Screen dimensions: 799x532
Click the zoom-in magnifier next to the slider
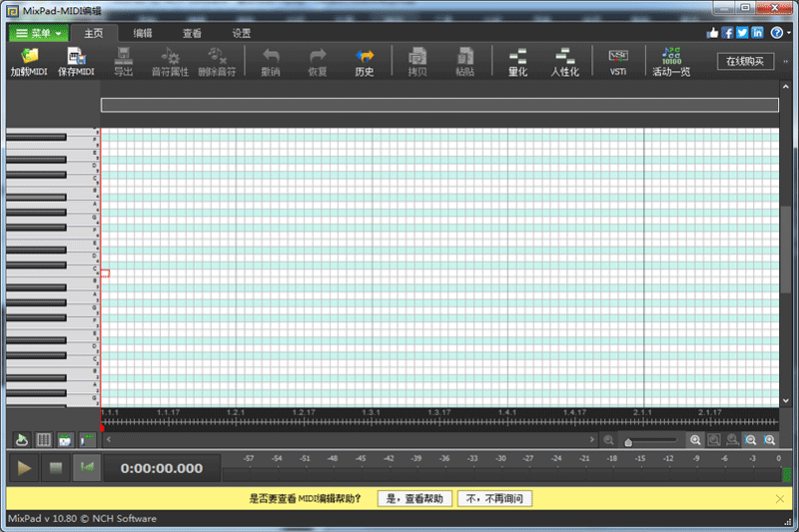pos(695,440)
